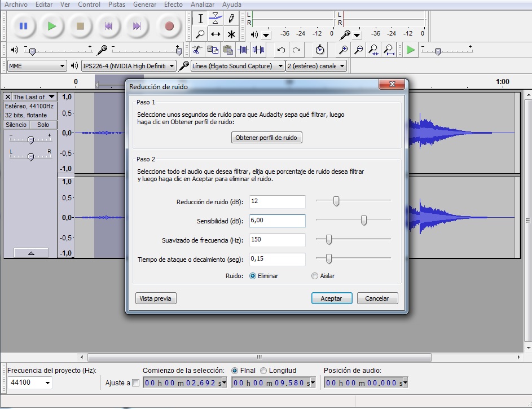This screenshot has width=532, height=409.
Task: Open The Last of track menu arrow
Action: (51, 96)
